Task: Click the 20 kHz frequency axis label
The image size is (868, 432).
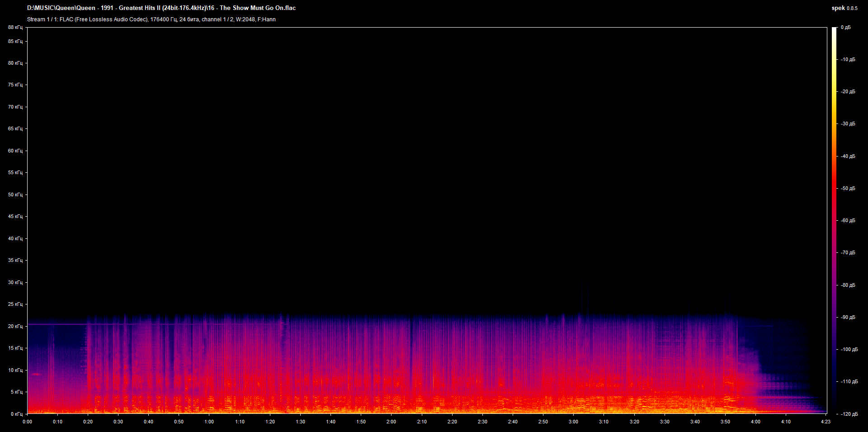Action: [15, 326]
